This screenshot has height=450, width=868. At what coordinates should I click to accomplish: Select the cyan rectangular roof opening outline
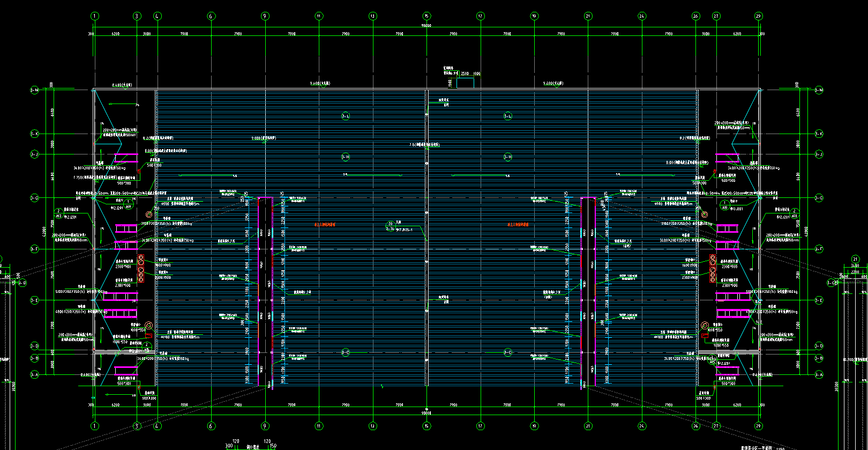coord(465,83)
